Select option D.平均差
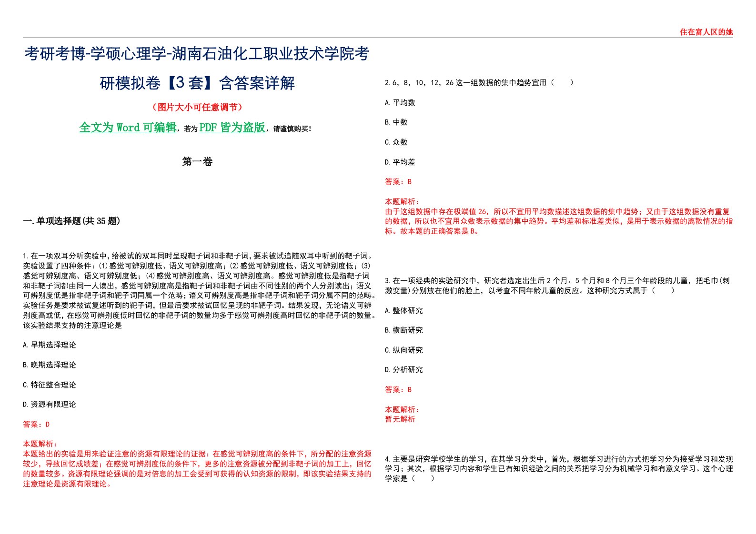756x534 pixels. point(400,162)
